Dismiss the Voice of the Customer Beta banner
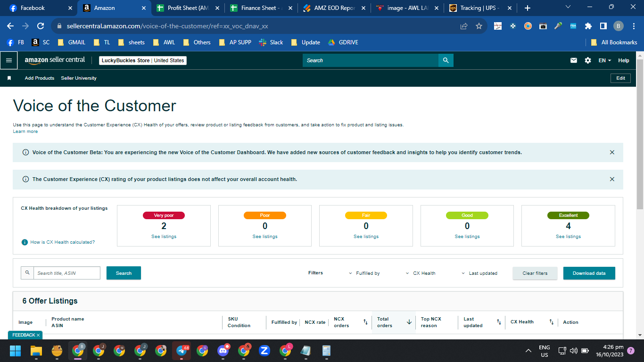This screenshot has width=644, height=362. click(x=612, y=152)
